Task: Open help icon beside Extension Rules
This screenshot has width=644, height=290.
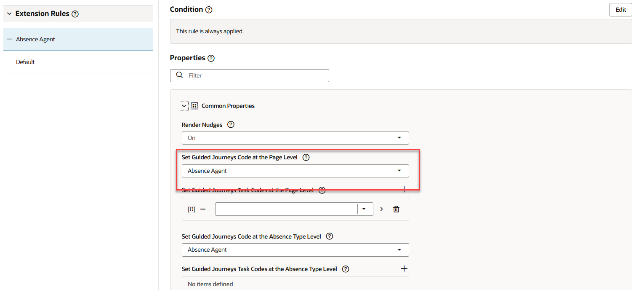Action: coord(75,14)
